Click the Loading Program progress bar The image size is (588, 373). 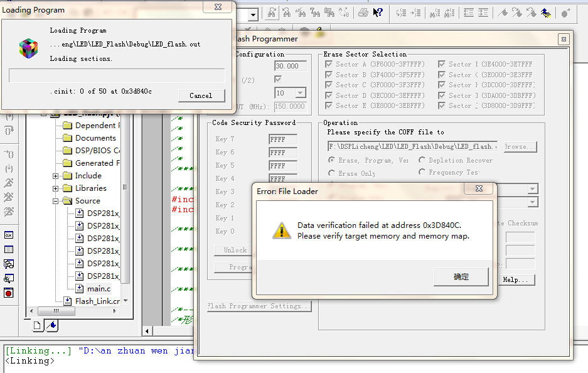(x=117, y=75)
